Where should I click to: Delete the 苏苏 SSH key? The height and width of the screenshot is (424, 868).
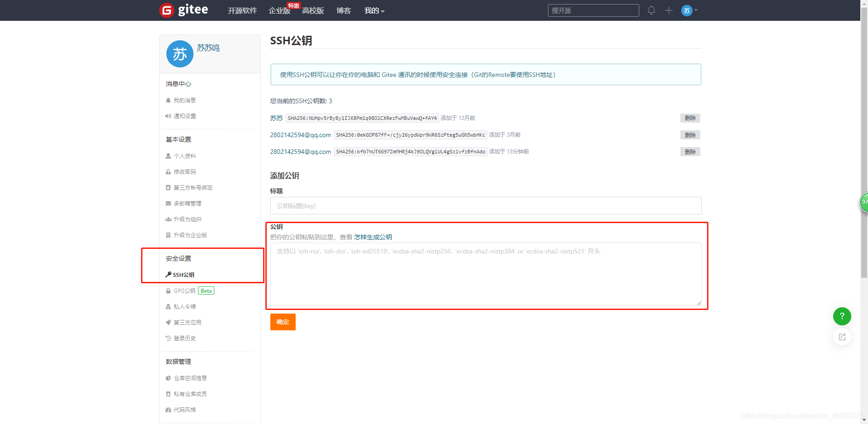point(690,118)
